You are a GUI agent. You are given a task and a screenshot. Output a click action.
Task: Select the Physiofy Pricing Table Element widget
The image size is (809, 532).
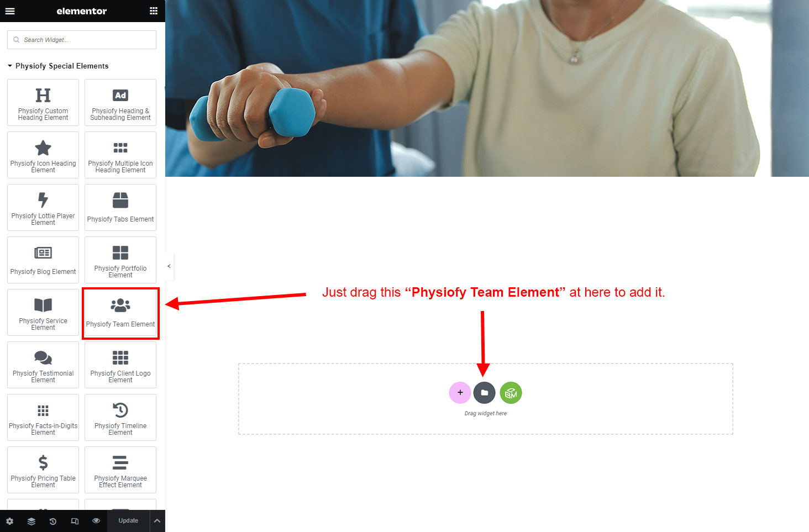pos(43,470)
